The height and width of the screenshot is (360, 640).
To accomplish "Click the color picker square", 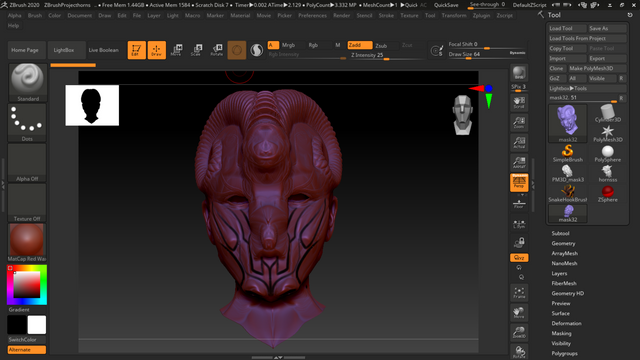I will click(x=27, y=285).
